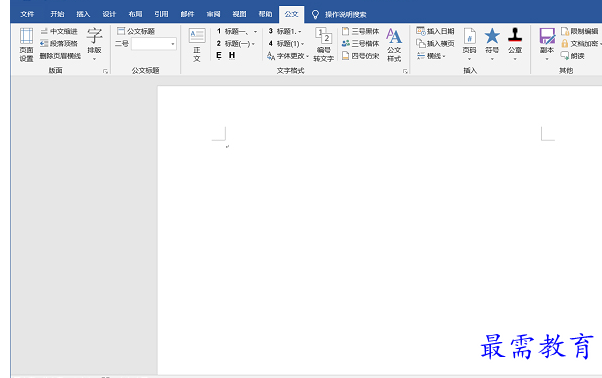602x378 pixels.
Task: Open the 文件 File tab
Action: (27, 15)
